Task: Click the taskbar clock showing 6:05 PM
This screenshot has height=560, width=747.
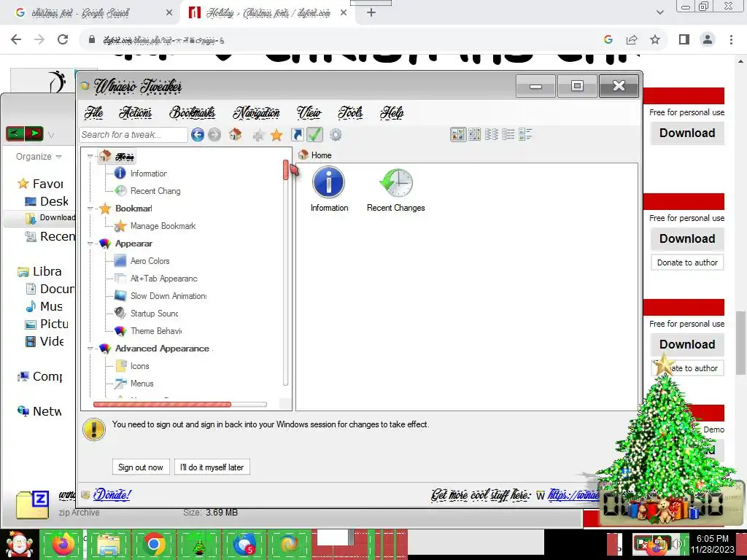Action: 712,544
